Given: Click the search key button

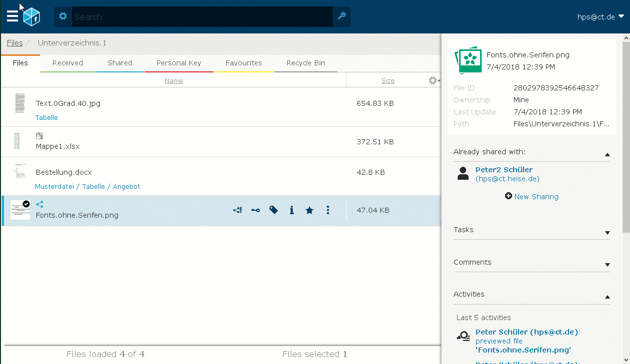Looking at the screenshot, I should pos(342,16).
